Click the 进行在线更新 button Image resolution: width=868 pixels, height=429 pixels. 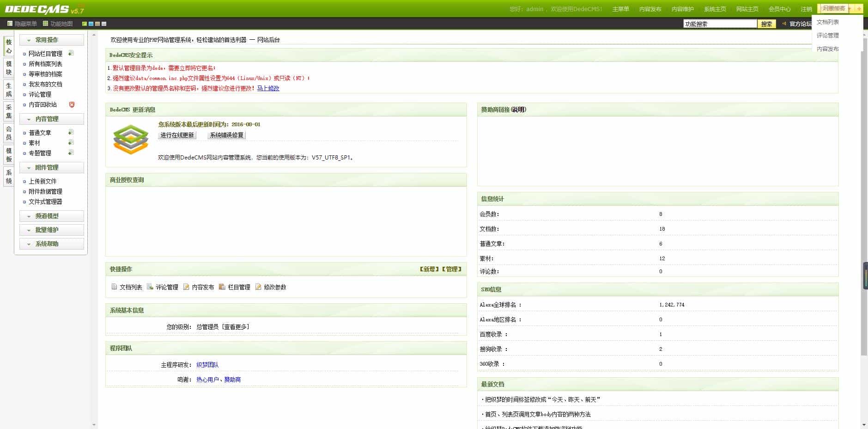(177, 135)
